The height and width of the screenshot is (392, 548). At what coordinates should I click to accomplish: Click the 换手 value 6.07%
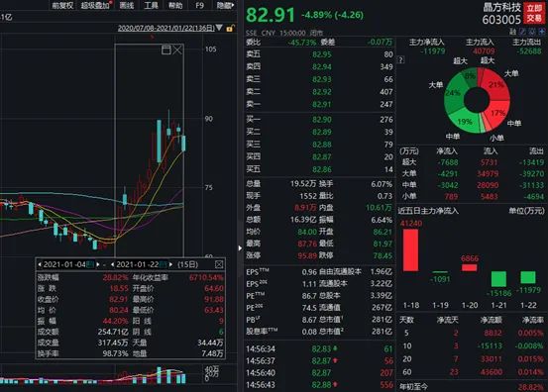pyautogui.click(x=382, y=184)
